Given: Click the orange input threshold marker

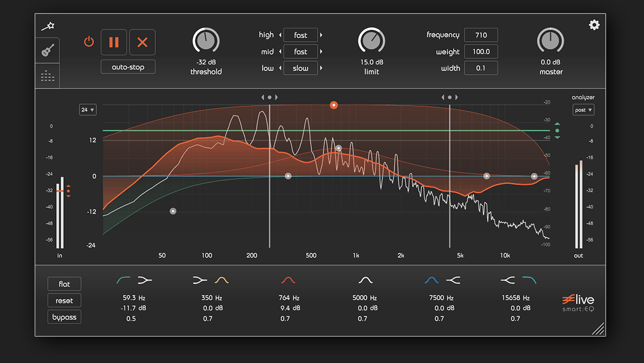Looking at the screenshot, I should coord(68,191).
